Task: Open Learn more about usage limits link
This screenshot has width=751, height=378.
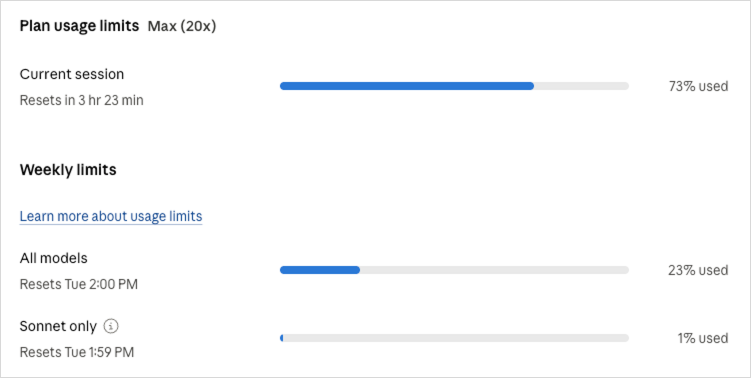Action: (111, 216)
